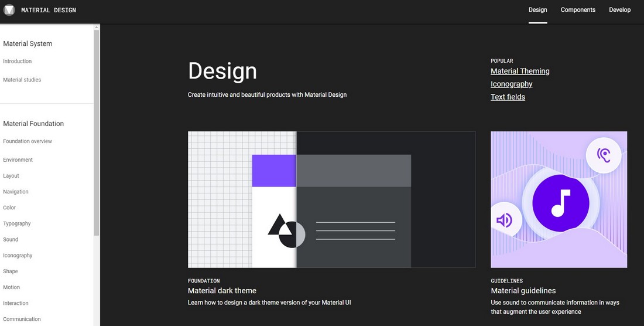Image resolution: width=644 pixels, height=326 pixels.
Task: Click the sidebar scrollbar thumb
Action: click(x=97, y=133)
